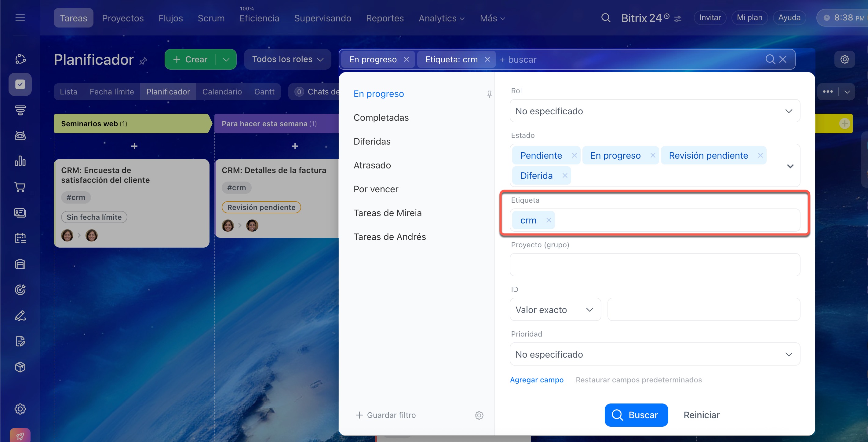868x442 pixels.
Task: Open the Valor exacto ID dropdown
Action: 555,310
